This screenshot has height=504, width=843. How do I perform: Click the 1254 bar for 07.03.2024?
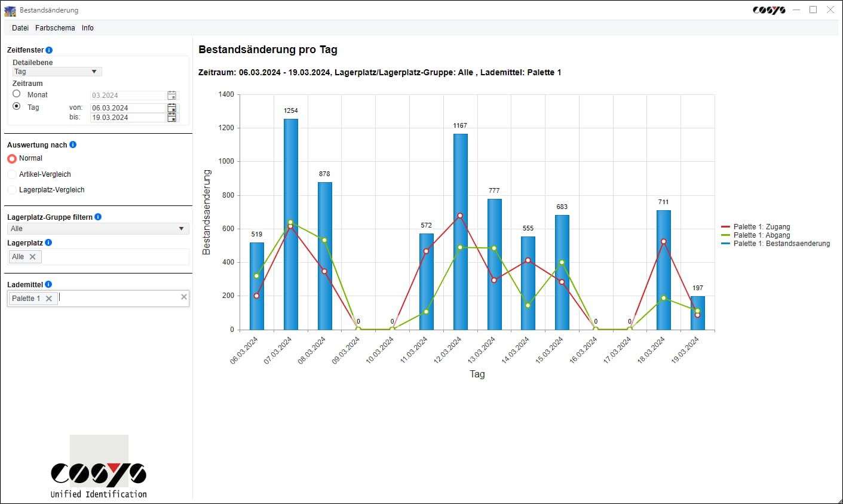pos(291,225)
